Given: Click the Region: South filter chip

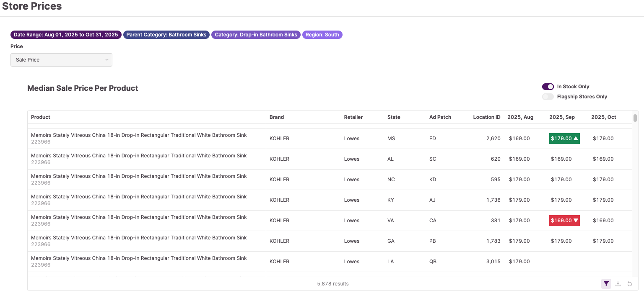Looking at the screenshot, I should (322, 35).
